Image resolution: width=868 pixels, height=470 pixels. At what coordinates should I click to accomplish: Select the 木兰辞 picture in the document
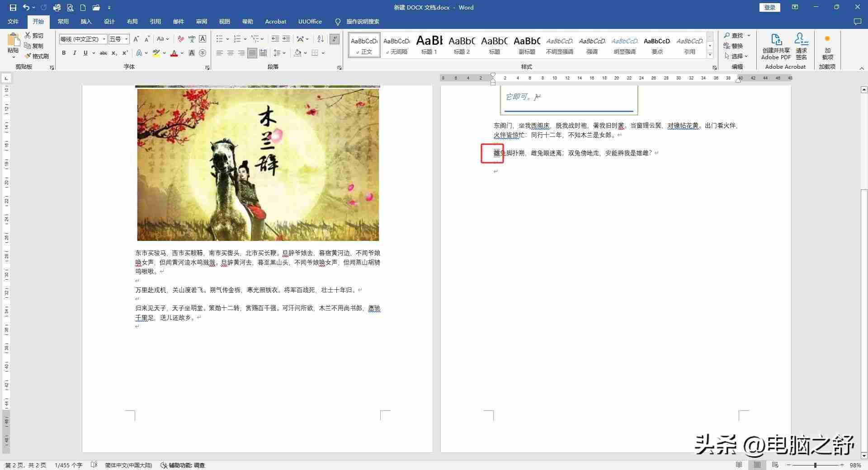click(x=258, y=164)
